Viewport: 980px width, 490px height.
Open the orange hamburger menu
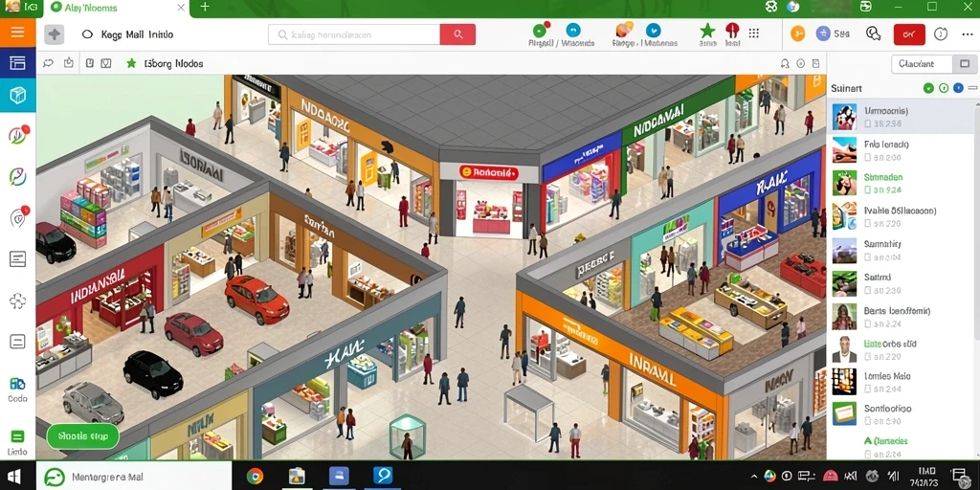pos(17,32)
